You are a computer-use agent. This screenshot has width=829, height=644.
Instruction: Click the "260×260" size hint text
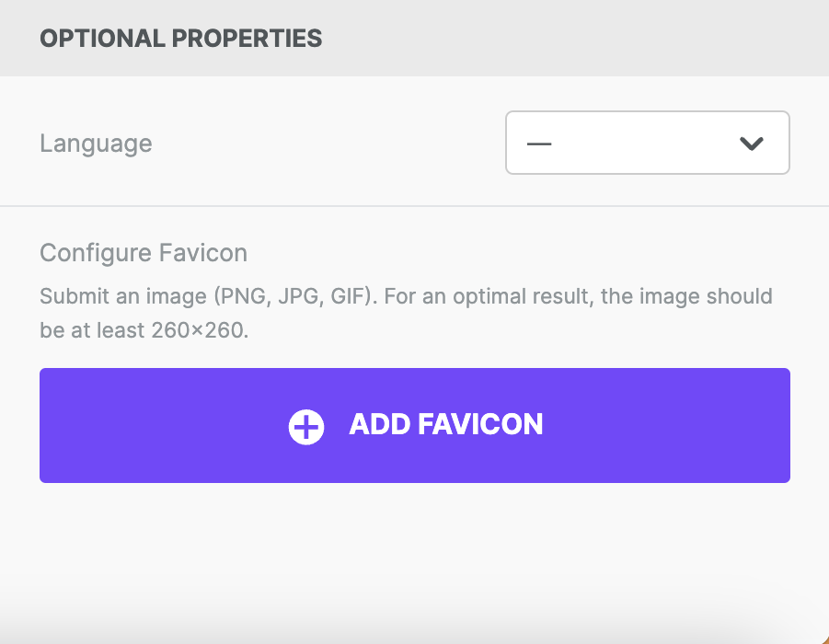200,330
